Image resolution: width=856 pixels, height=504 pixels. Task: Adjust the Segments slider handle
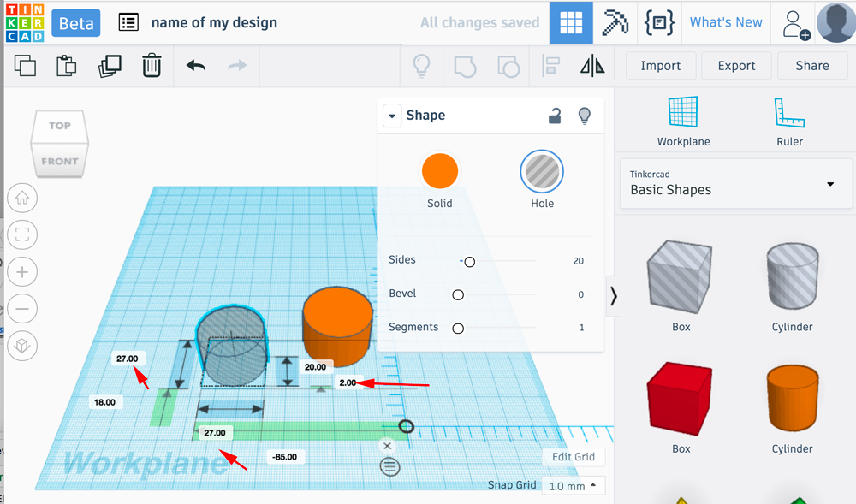tap(458, 329)
